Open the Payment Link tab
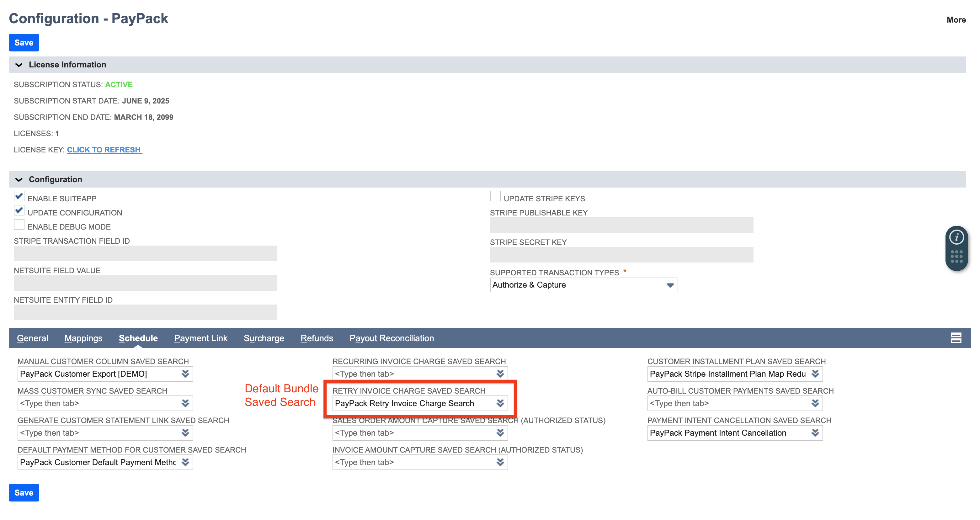The height and width of the screenshot is (520, 980). point(200,338)
